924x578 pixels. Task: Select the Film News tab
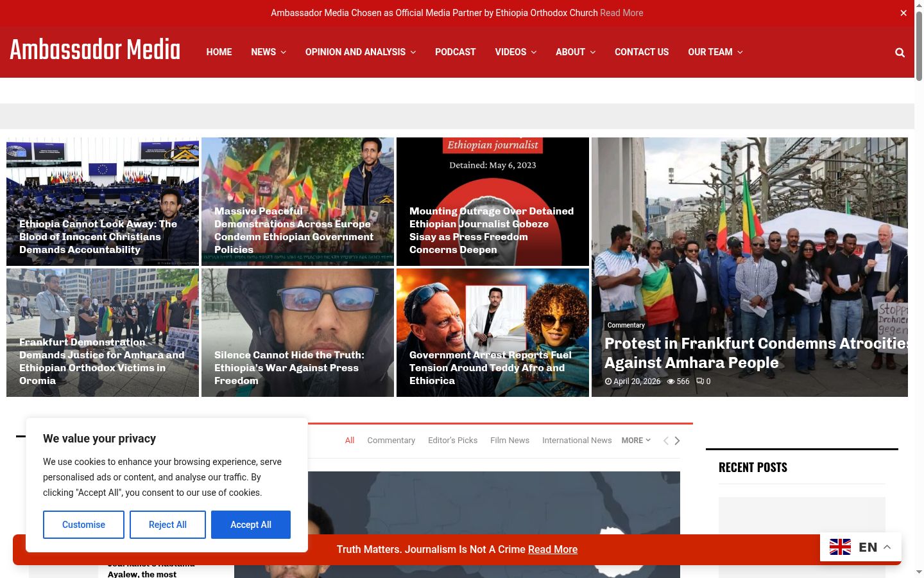510,441
